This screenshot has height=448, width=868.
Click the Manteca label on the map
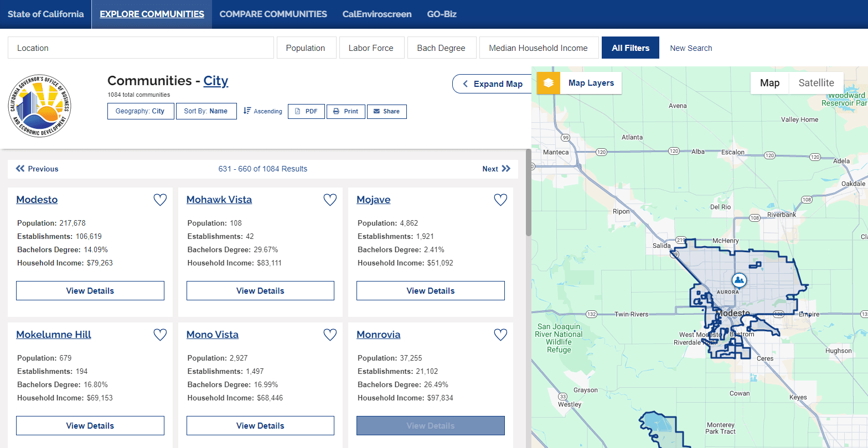point(556,152)
